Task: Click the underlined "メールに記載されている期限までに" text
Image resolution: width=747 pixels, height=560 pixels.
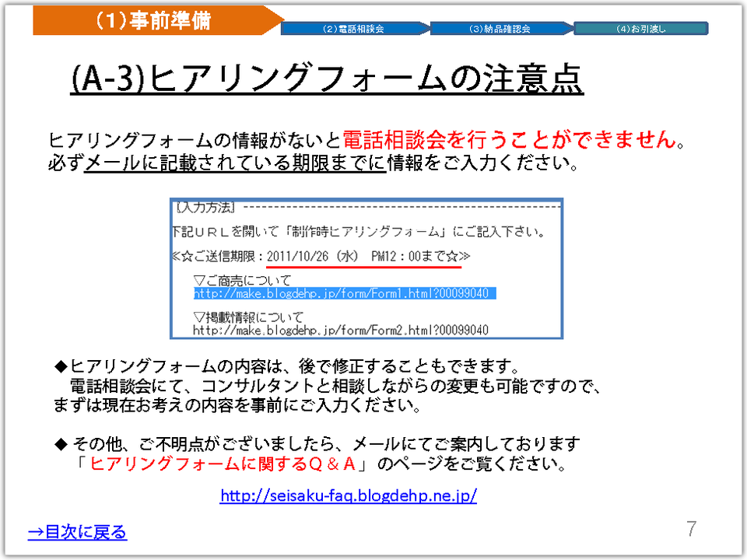Action: [234, 164]
